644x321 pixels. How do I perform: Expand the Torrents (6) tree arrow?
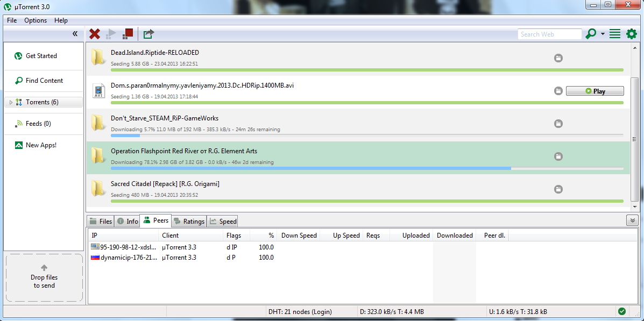pos(11,102)
